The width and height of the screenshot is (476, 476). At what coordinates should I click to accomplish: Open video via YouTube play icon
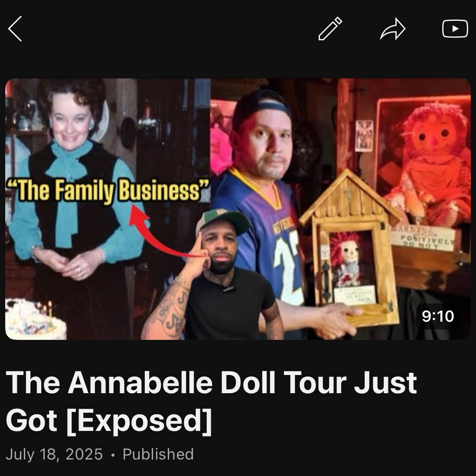[455, 29]
